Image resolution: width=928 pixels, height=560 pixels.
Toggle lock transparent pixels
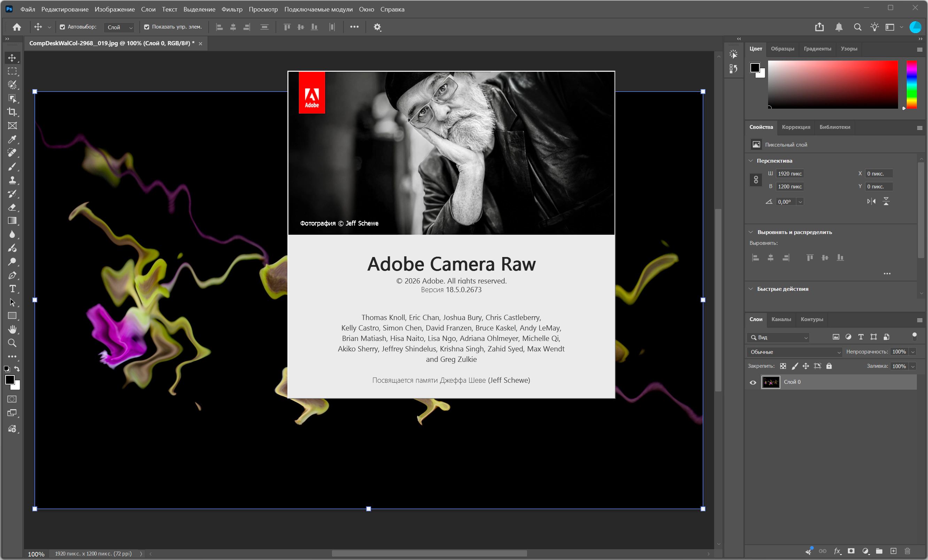click(x=783, y=366)
